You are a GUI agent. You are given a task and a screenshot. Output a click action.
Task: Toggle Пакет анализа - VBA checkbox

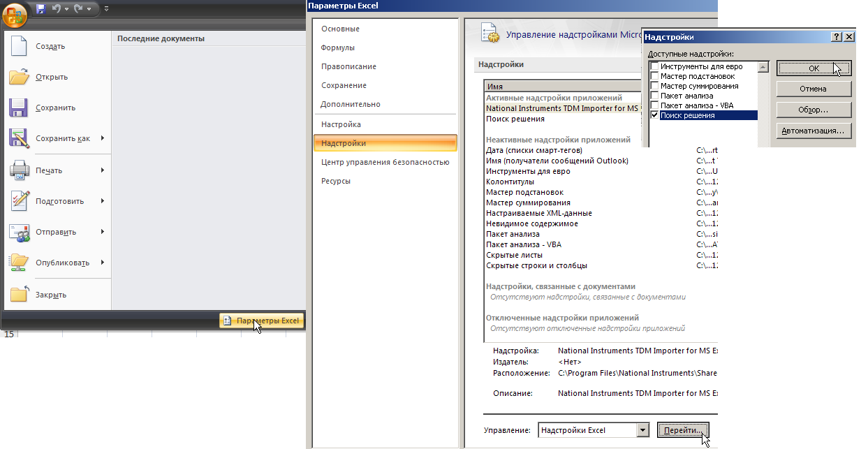click(654, 105)
